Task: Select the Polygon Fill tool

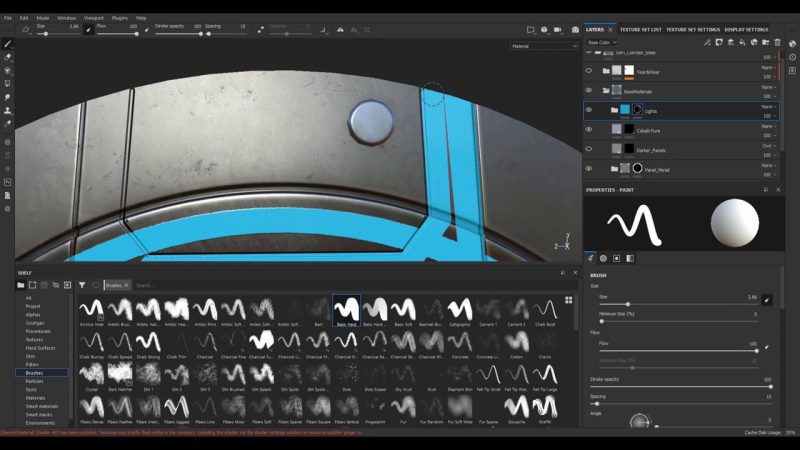Action: click(8, 84)
